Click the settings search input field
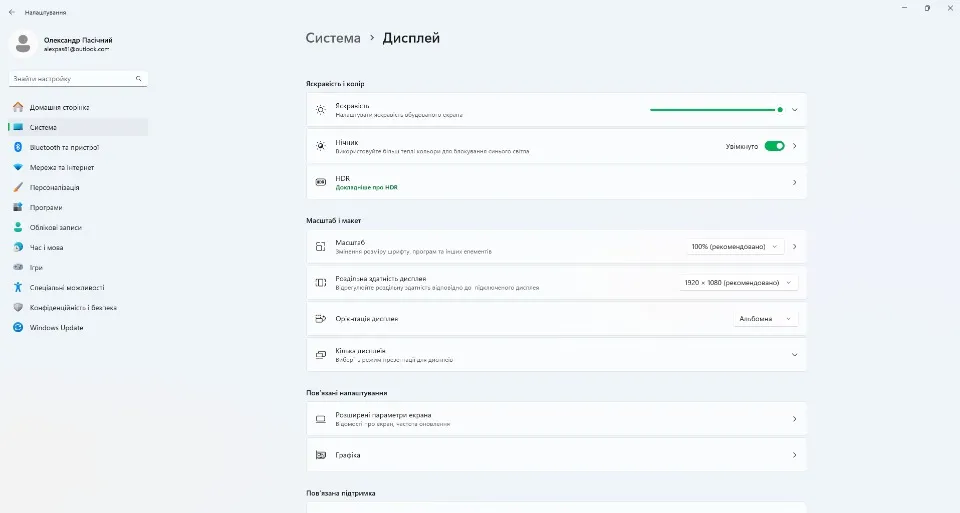The image size is (960, 513). tap(70, 78)
